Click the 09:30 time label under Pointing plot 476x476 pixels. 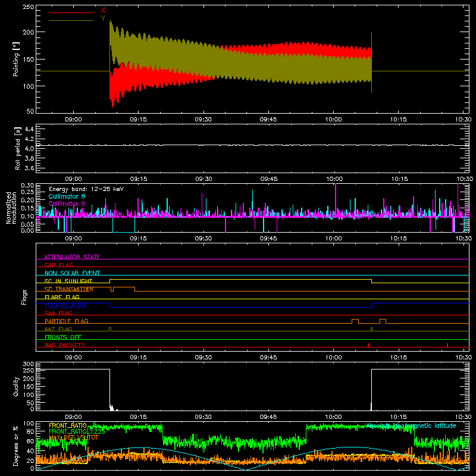[203, 120]
